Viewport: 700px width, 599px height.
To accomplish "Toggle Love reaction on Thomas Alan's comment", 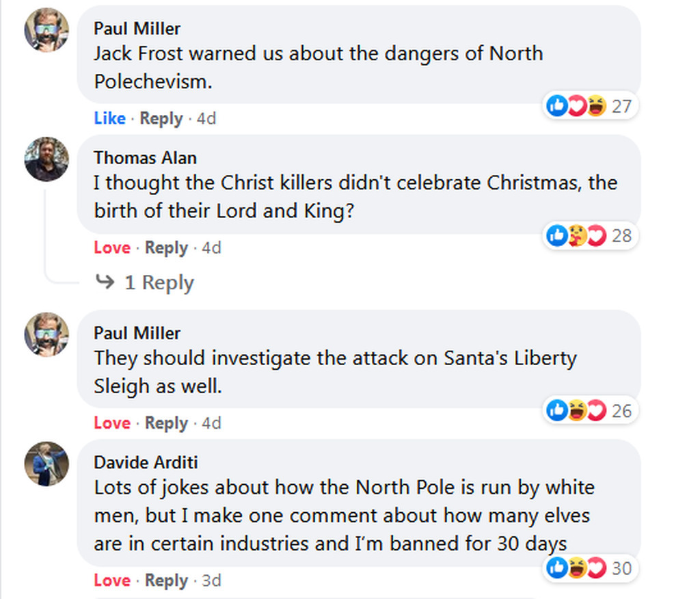I will pos(112,248).
